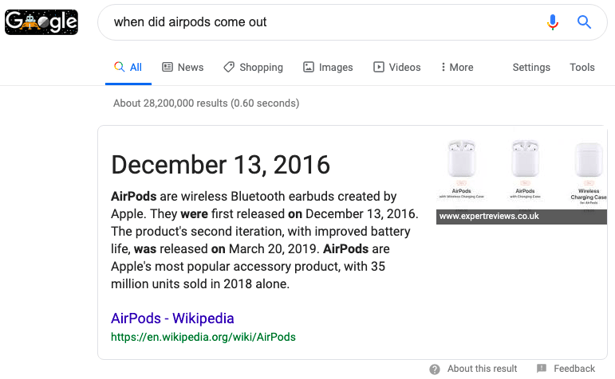Click the News tab newspaper icon
Screen dimensions: 615x379
pyautogui.click(x=167, y=67)
